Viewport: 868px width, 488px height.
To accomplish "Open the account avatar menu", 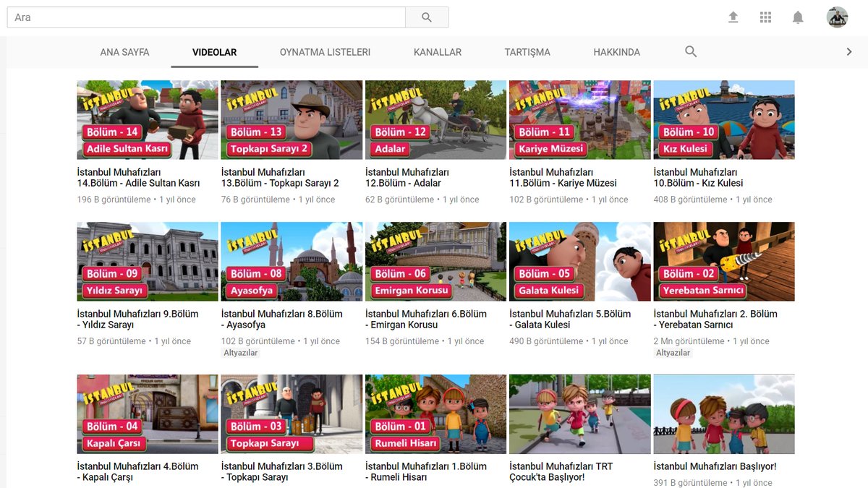I will (837, 17).
